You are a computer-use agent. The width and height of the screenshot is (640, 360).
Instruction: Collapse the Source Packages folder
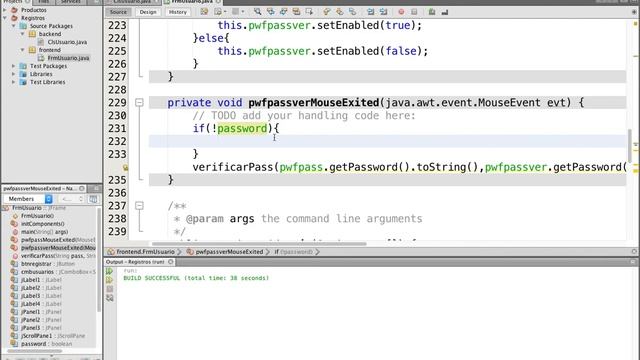(13, 26)
